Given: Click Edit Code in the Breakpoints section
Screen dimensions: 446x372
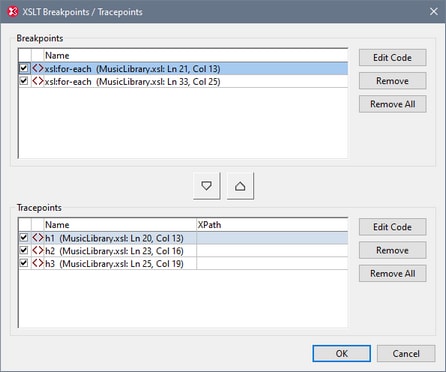Looking at the screenshot, I should [392, 58].
